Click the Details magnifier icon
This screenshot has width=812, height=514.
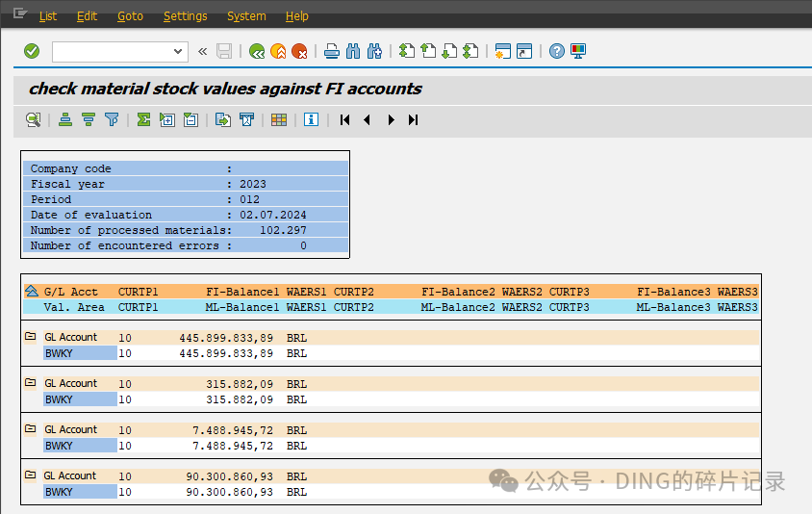tap(33, 120)
